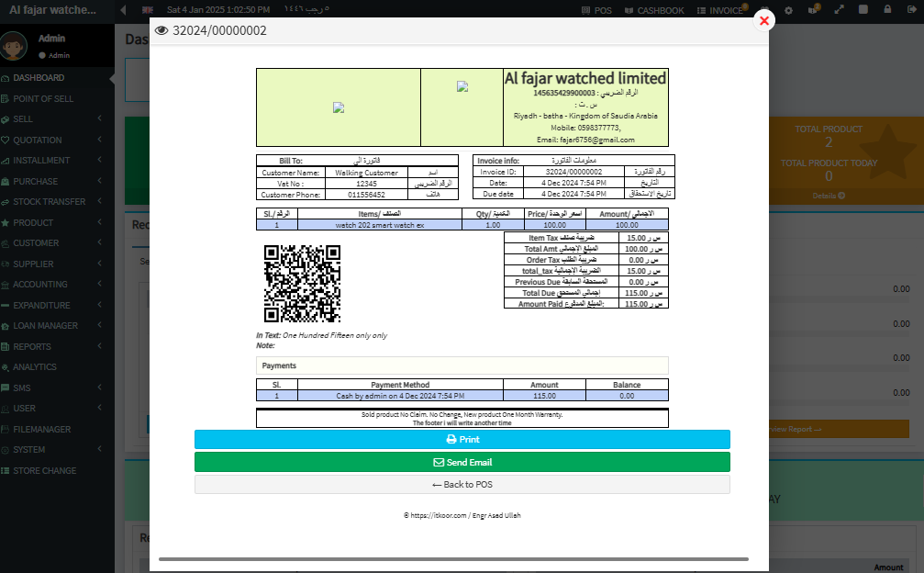Close the invoice modal with red X
The height and width of the screenshot is (573, 924).
764,21
